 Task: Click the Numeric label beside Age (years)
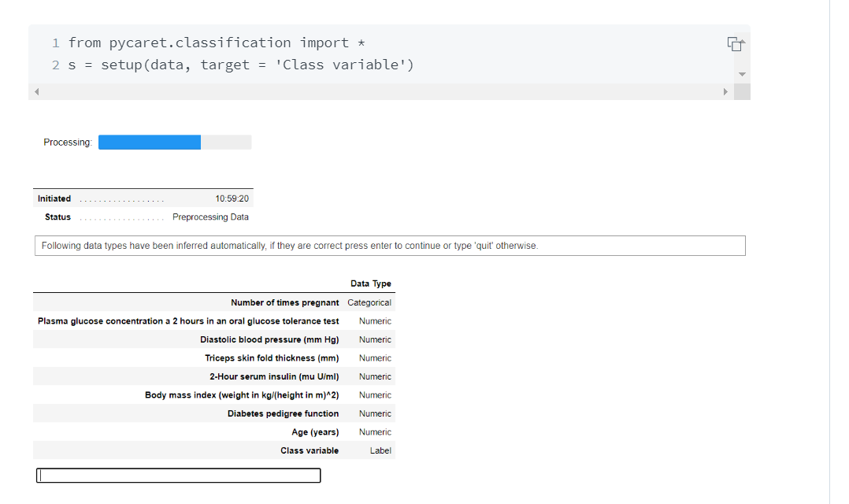coord(375,432)
